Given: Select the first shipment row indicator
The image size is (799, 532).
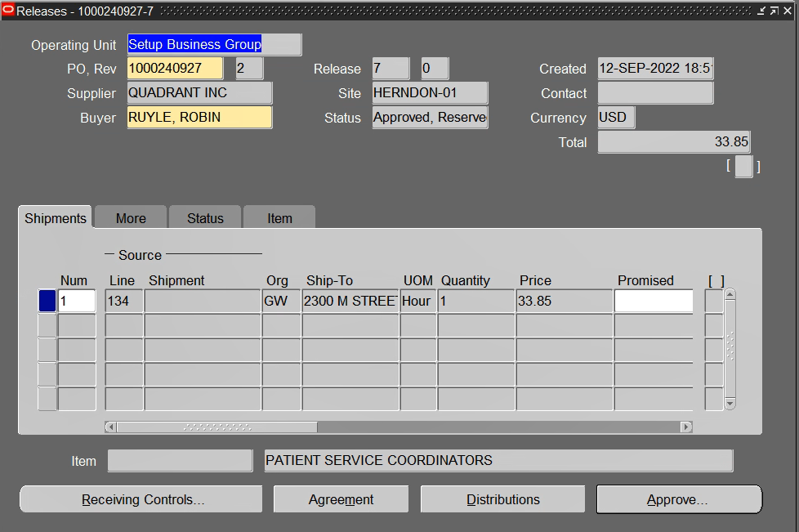Looking at the screenshot, I should [47, 301].
